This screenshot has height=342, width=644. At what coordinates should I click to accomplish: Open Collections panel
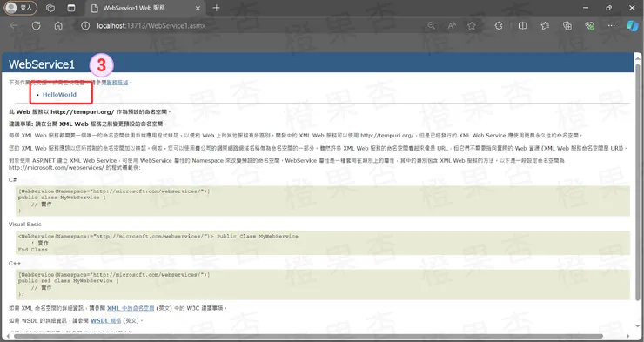click(x=567, y=26)
